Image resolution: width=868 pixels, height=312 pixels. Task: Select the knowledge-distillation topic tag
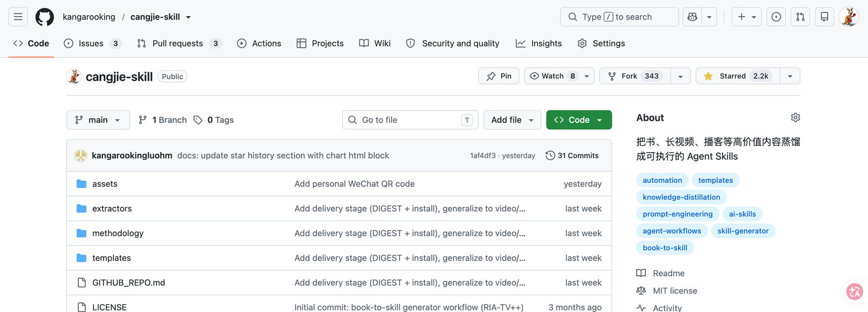pos(681,197)
